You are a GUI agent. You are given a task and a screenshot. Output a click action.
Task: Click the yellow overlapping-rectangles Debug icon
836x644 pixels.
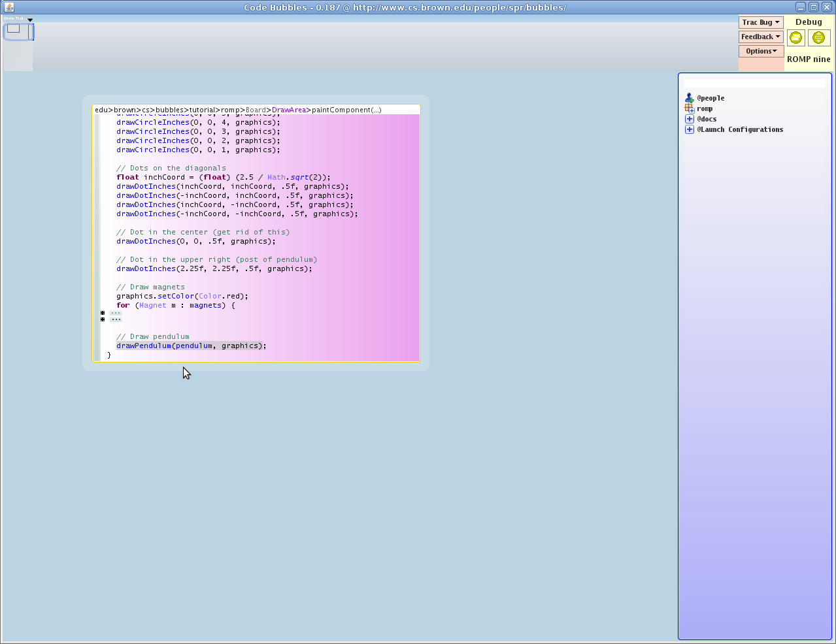[795, 38]
